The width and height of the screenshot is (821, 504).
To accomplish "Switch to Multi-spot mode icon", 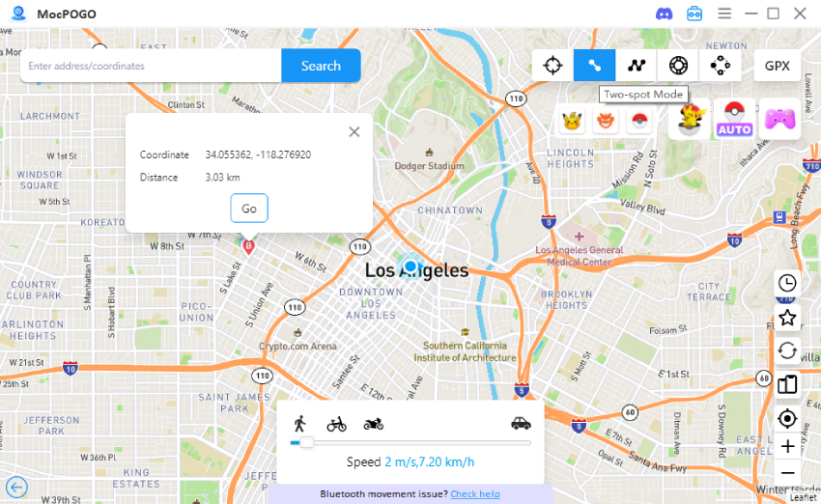I will 637,66.
